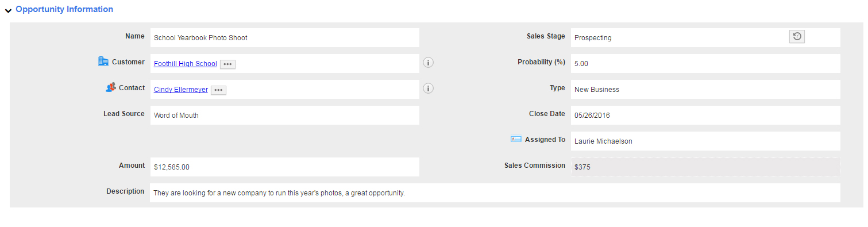Open the Contact ellipsis lookup button
Screen dimensions: 868x227
point(218,90)
